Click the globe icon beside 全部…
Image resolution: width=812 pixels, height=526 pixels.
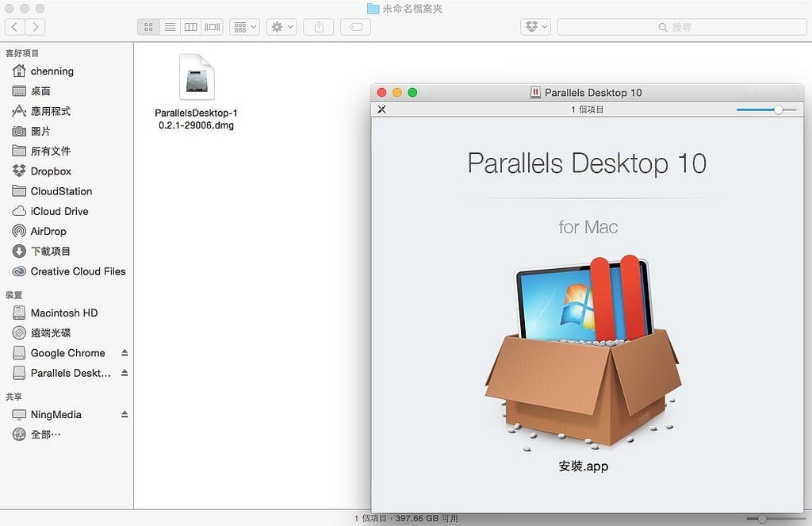tap(19, 434)
